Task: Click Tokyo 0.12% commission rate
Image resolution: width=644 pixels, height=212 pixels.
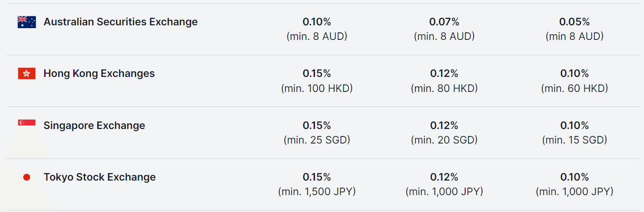Action: (x=444, y=177)
